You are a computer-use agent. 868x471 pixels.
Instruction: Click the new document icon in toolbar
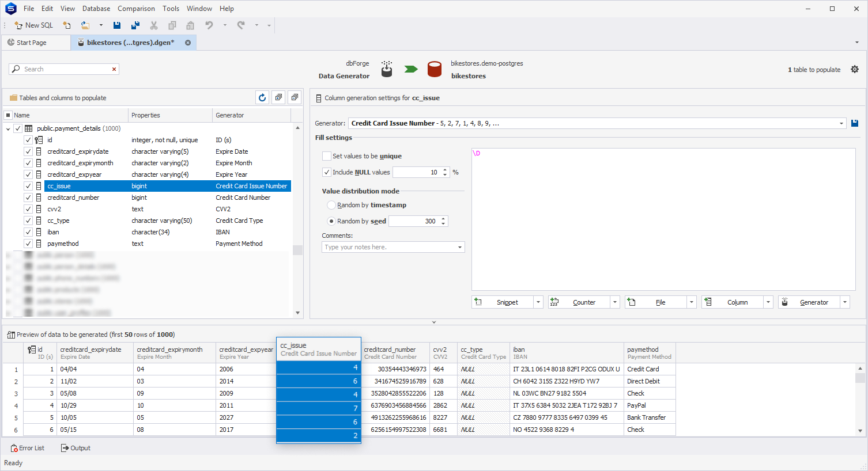pyautogui.click(x=67, y=25)
